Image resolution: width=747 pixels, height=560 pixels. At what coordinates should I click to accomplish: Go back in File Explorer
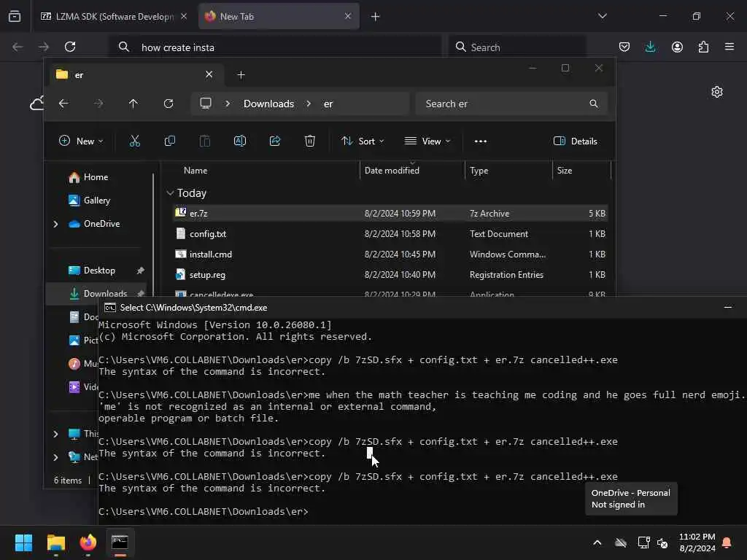click(63, 104)
